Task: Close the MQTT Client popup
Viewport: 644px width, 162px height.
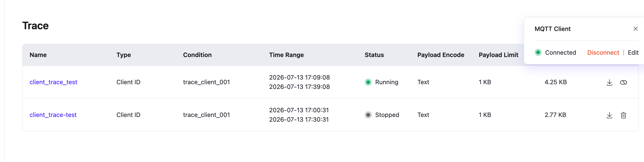Action: pos(636,29)
